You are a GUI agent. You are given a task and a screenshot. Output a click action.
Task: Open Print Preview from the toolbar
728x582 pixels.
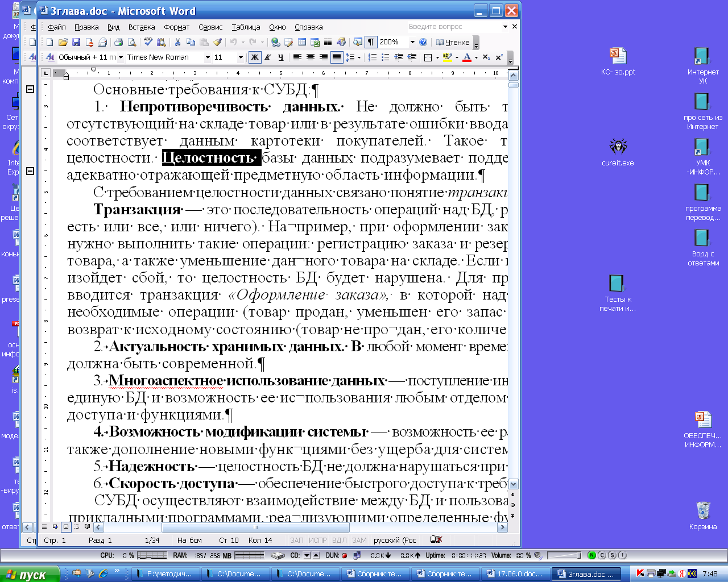[x=132, y=42]
